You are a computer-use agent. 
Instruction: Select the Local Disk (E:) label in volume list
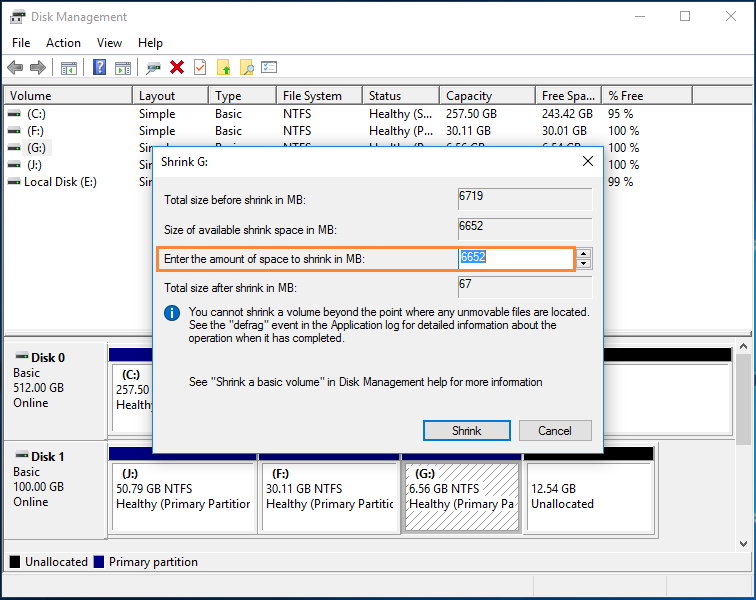tap(60, 182)
